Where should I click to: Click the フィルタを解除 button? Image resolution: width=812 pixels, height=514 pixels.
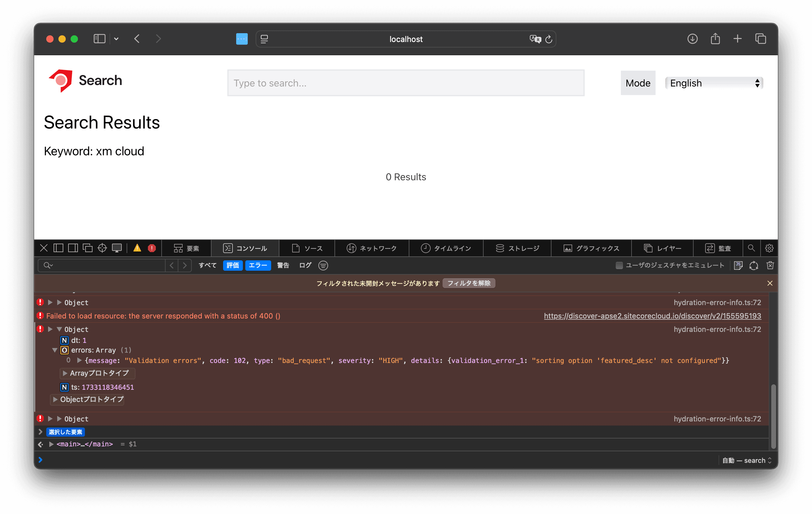tap(469, 283)
